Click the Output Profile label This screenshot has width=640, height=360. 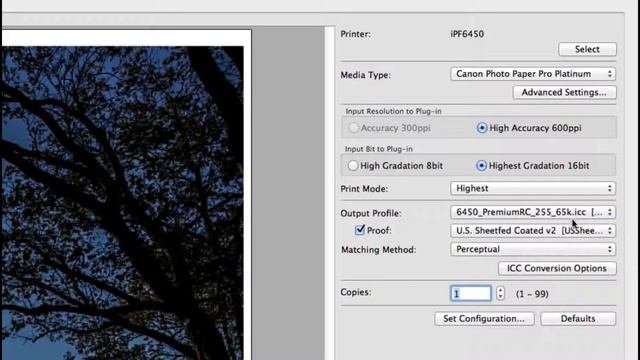pyautogui.click(x=371, y=213)
